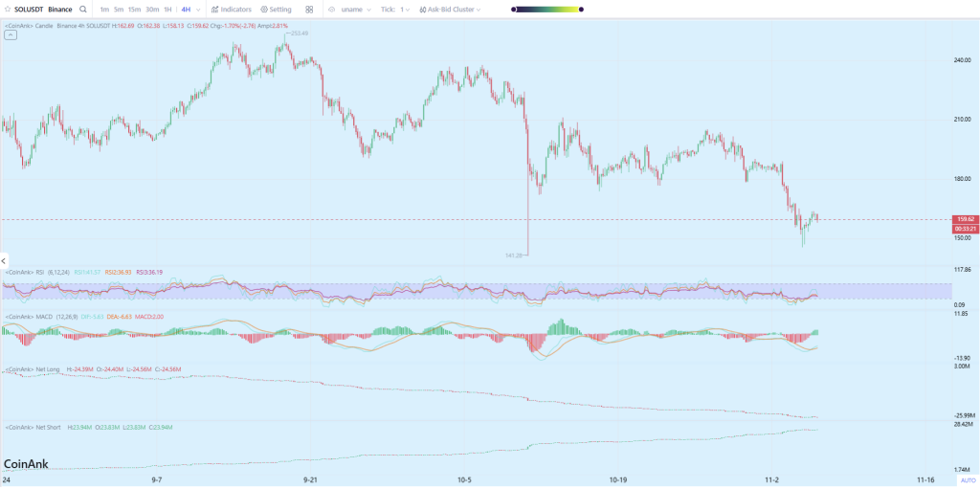Select the 1H timeframe

167,9
